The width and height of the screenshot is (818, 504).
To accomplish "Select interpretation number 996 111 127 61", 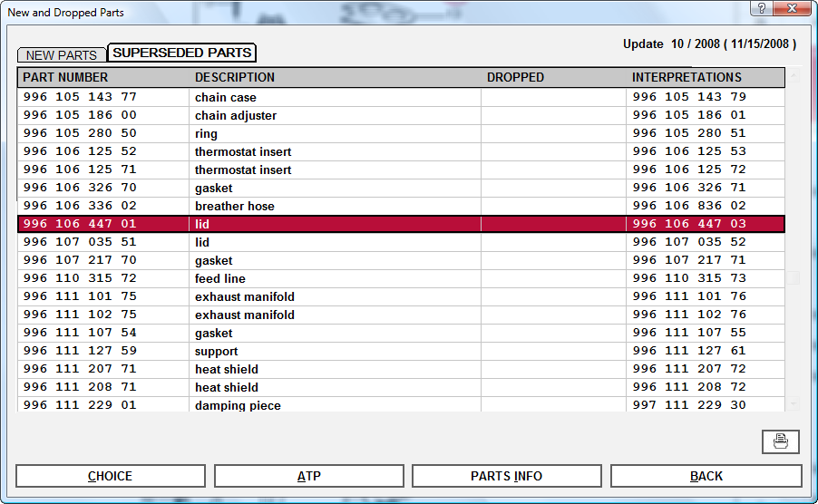I will pyautogui.click(x=689, y=351).
